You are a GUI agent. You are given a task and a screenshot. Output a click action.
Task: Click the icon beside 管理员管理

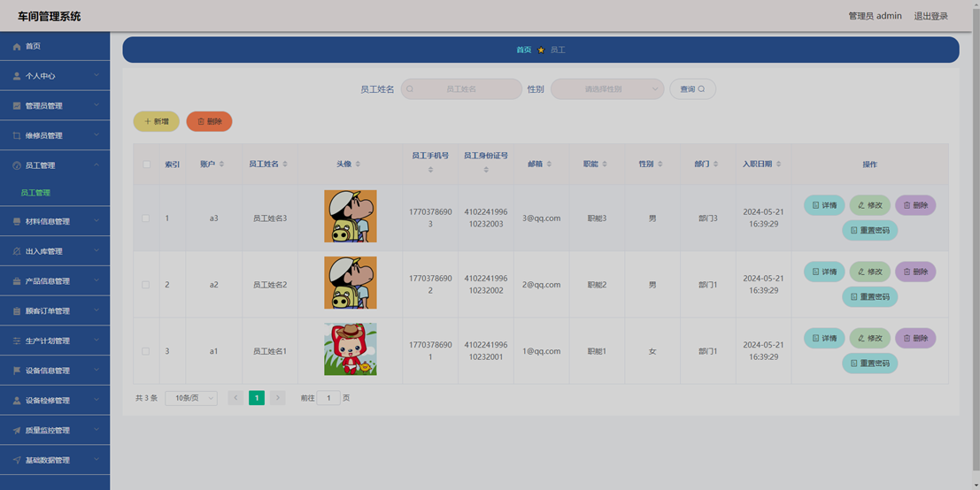point(17,106)
